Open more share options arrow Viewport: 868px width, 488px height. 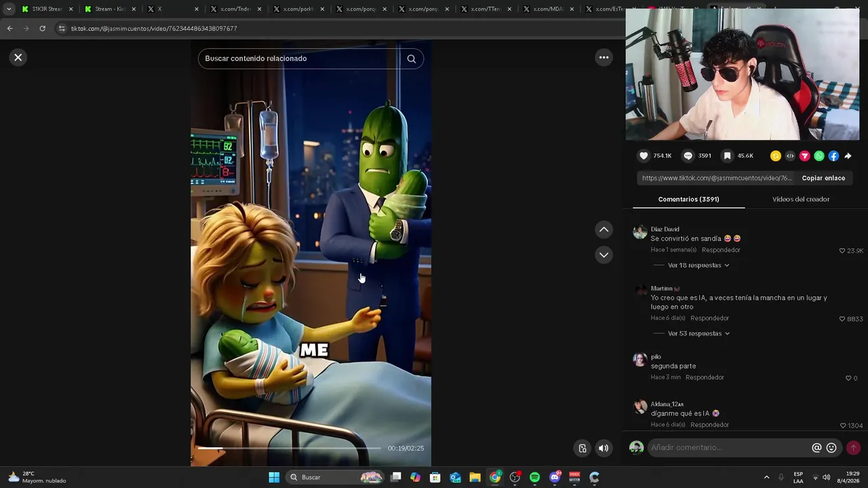coord(848,156)
